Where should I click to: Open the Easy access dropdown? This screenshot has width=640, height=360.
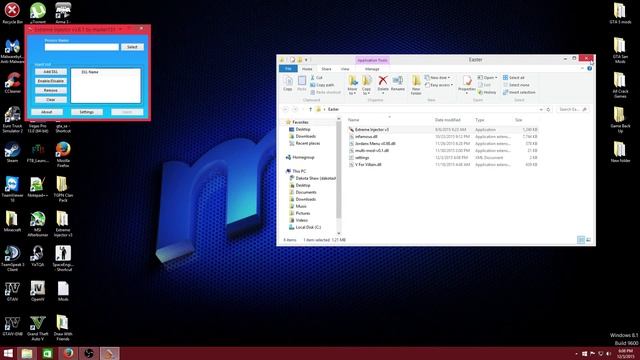click(x=439, y=85)
